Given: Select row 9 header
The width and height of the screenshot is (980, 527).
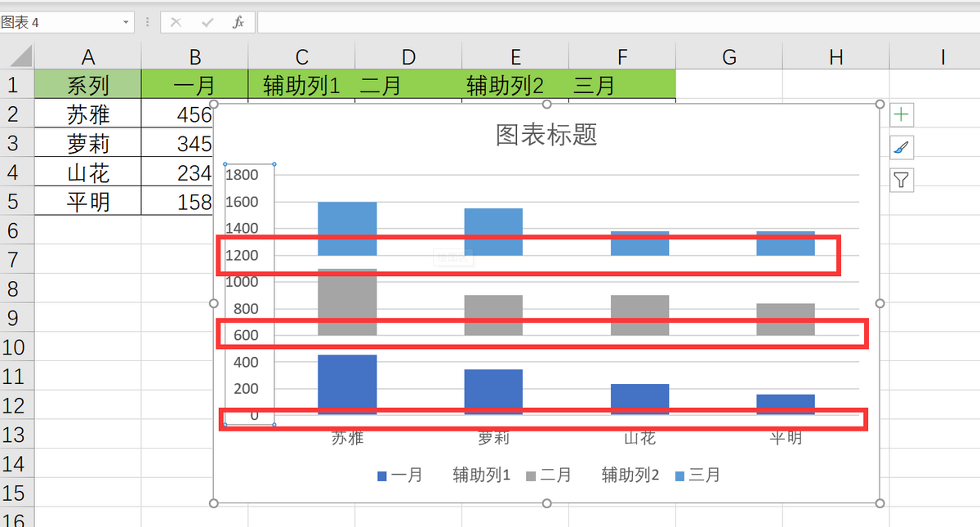Looking at the screenshot, I should tap(17, 318).
